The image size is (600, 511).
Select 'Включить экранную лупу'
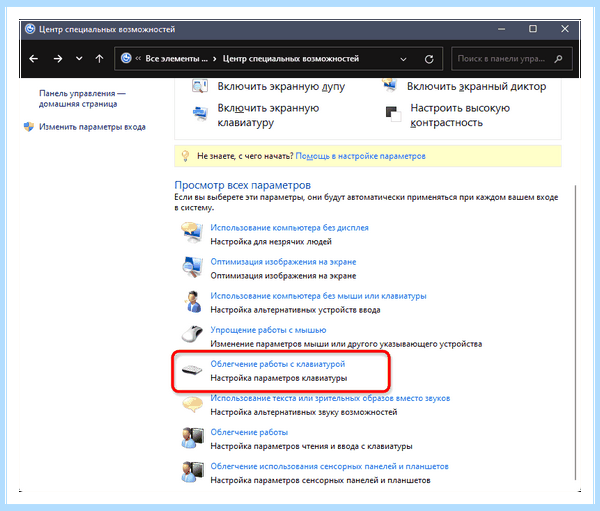point(281,87)
